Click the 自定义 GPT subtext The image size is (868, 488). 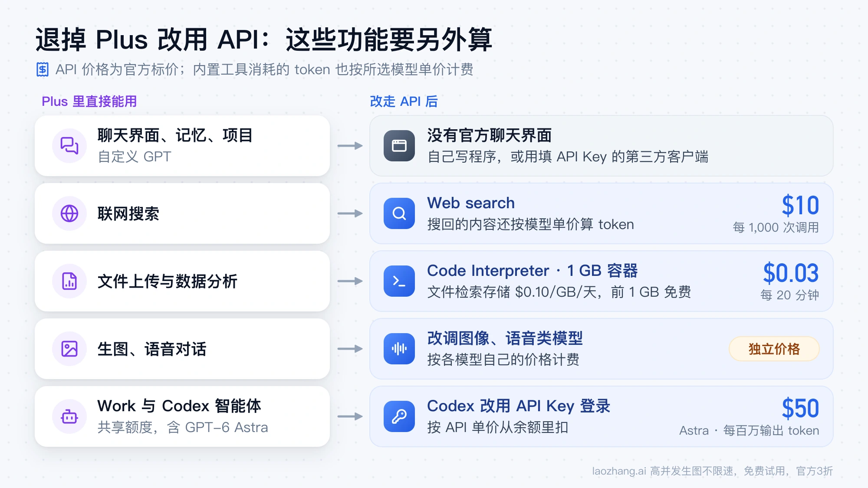click(x=135, y=157)
